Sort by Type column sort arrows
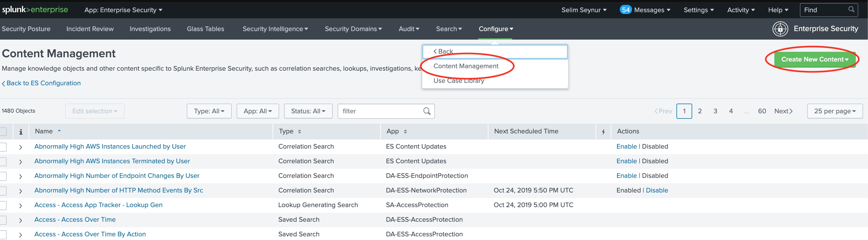Viewport: 868px width, 240px height. [x=300, y=132]
